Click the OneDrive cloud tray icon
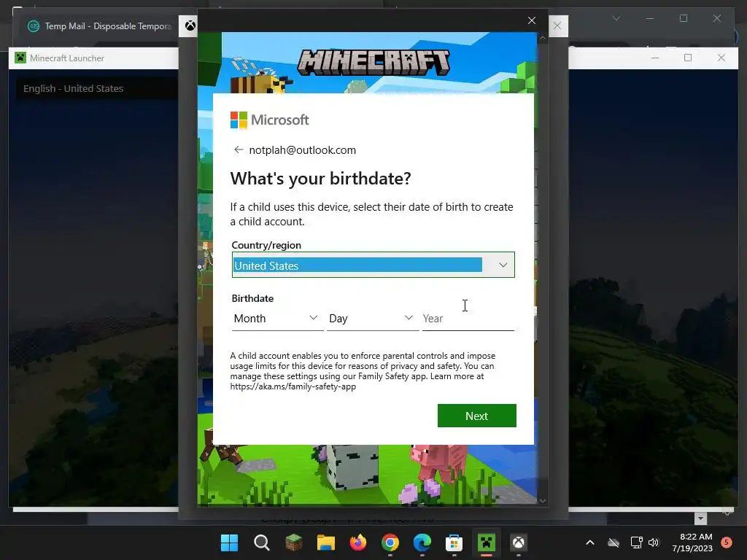The width and height of the screenshot is (747, 560). 614,542
